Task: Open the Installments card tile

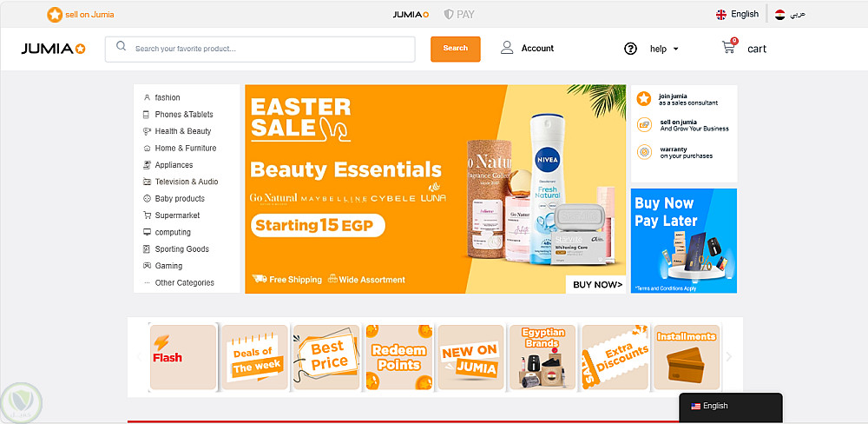Action: tap(687, 357)
